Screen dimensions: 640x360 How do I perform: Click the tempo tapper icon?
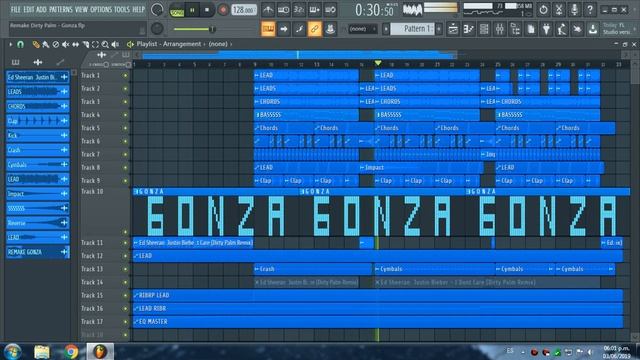562,29
